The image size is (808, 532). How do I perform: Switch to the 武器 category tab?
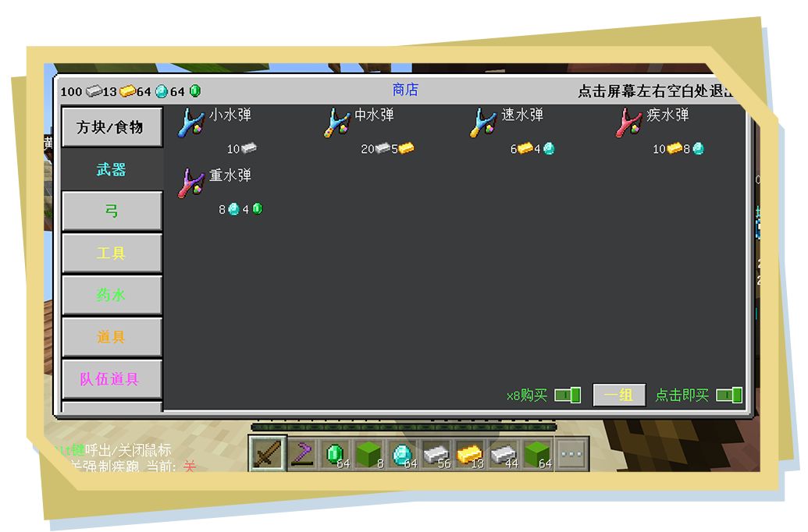112,169
